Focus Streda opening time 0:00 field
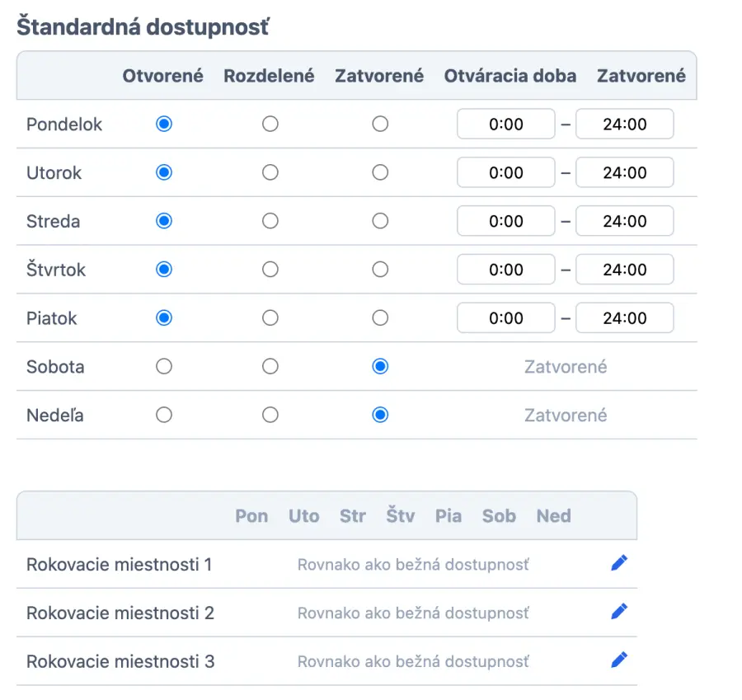Image resolution: width=742 pixels, height=700 pixels. point(505,221)
